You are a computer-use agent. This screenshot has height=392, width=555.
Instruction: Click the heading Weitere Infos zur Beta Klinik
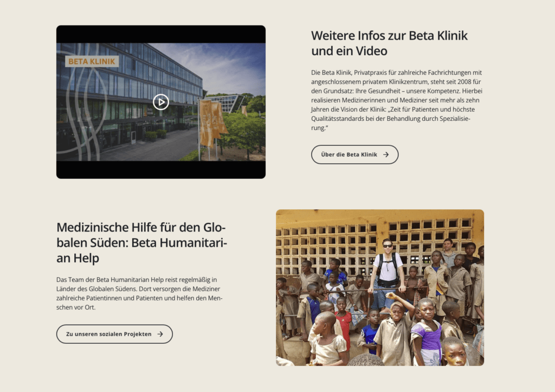(389, 43)
